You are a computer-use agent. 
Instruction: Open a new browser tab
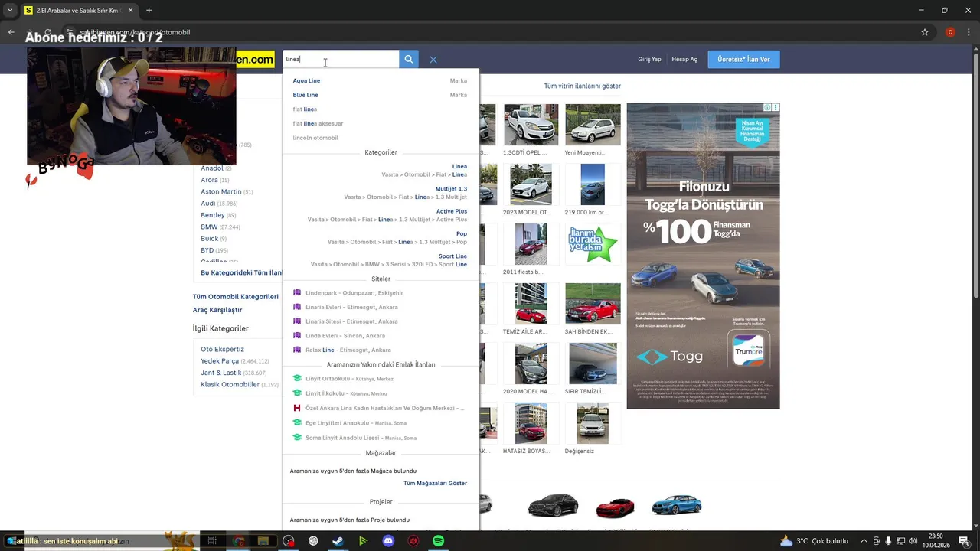click(x=149, y=11)
